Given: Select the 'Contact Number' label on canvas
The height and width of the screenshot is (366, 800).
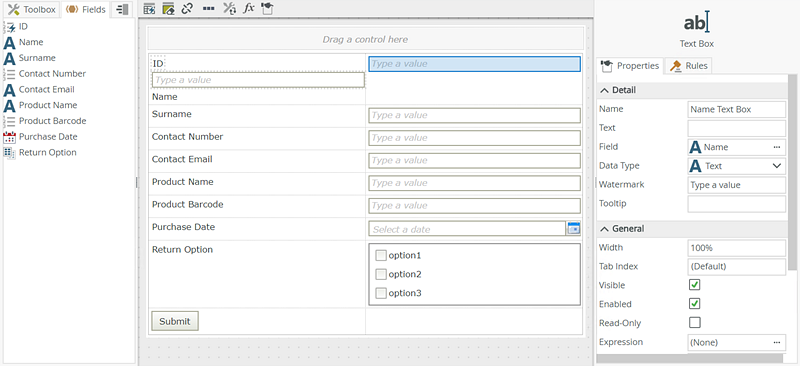Looking at the screenshot, I should click(x=187, y=137).
